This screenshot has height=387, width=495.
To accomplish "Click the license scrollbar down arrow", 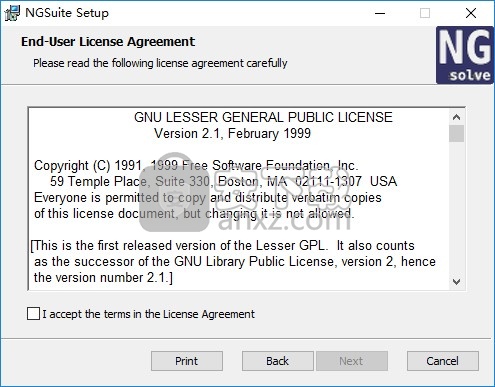I will click(x=456, y=282).
